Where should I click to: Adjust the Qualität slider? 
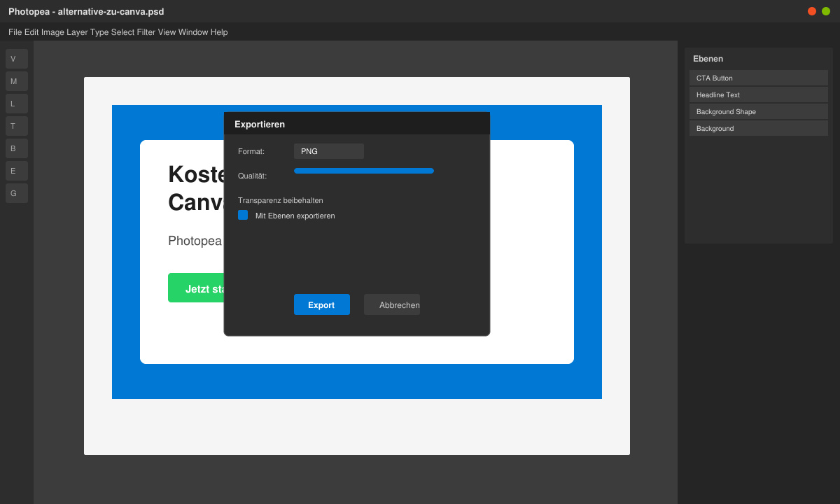[x=364, y=171]
